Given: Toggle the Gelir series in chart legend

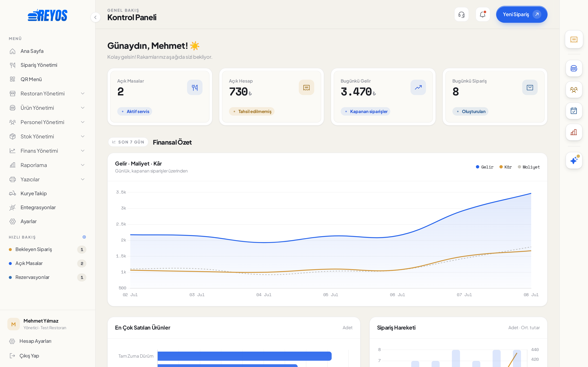Looking at the screenshot, I should point(485,167).
